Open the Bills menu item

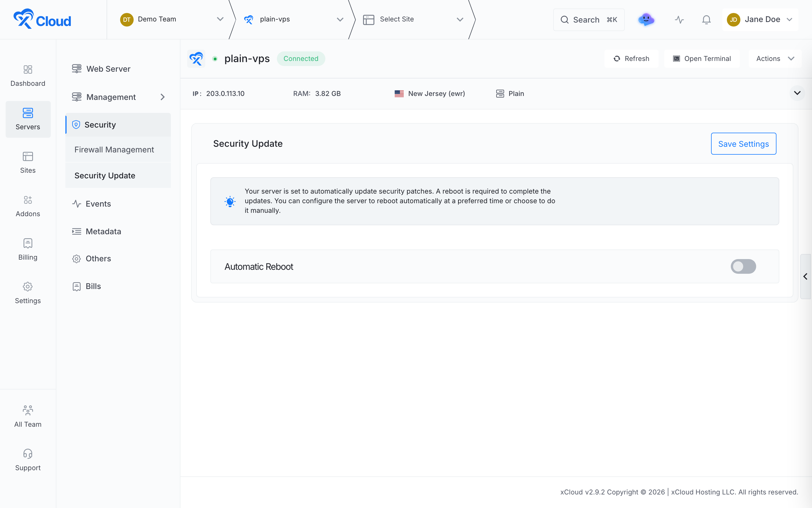(x=118, y=286)
